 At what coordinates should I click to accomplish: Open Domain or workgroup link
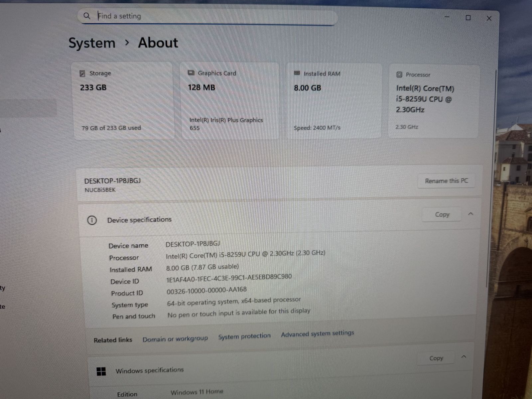click(x=175, y=339)
